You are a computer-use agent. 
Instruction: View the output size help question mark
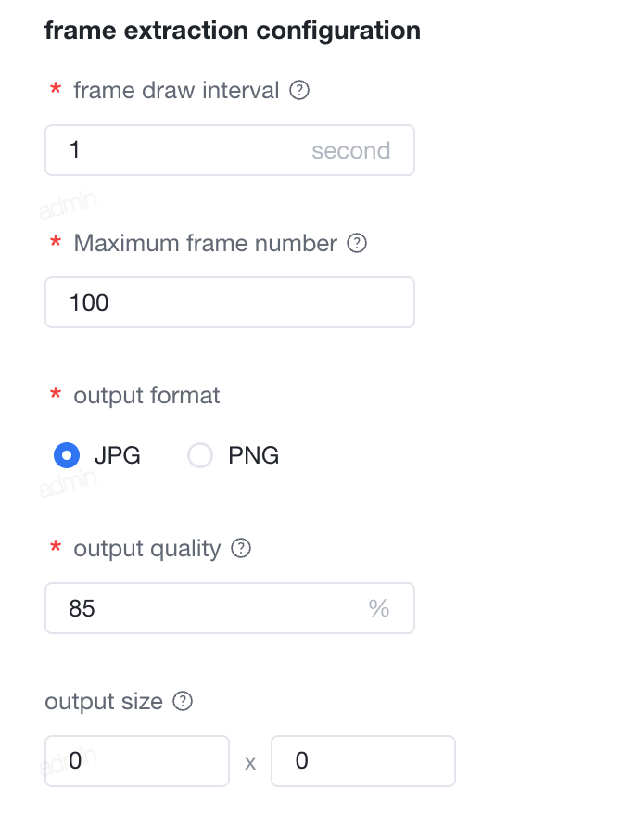click(x=183, y=701)
